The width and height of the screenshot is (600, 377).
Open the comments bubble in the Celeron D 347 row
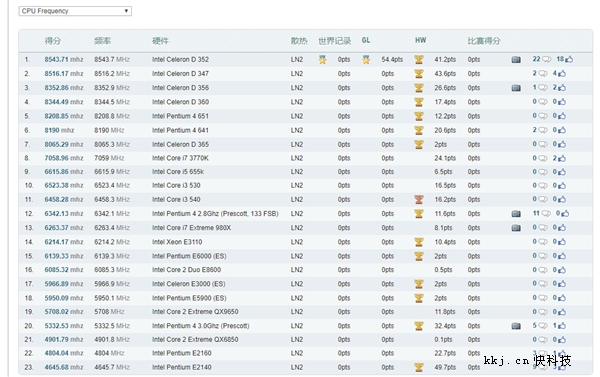pyautogui.click(x=543, y=73)
